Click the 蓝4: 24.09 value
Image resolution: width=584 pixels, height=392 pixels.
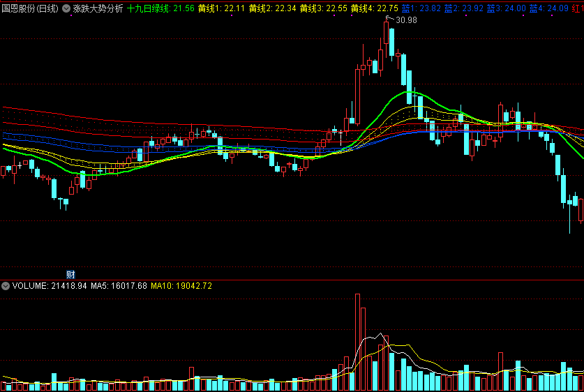(x=548, y=8)
